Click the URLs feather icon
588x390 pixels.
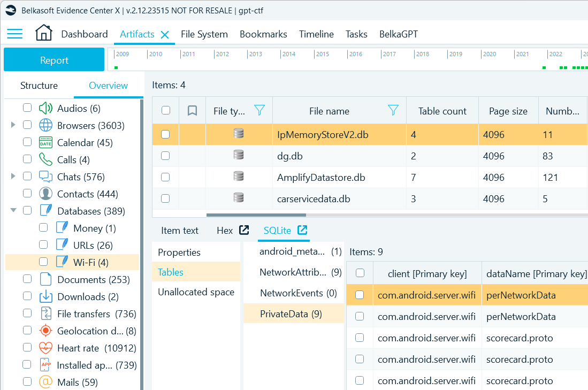click(62, 244)
